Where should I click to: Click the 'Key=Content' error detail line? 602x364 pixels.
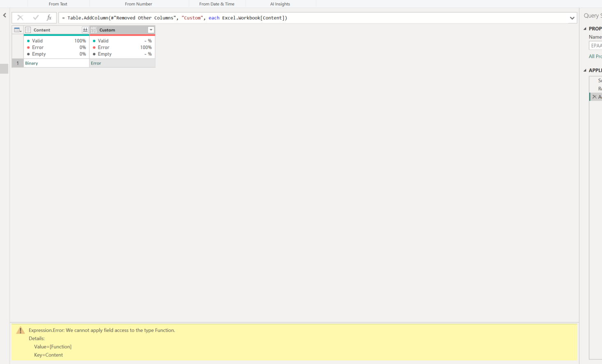click(49, 355)
